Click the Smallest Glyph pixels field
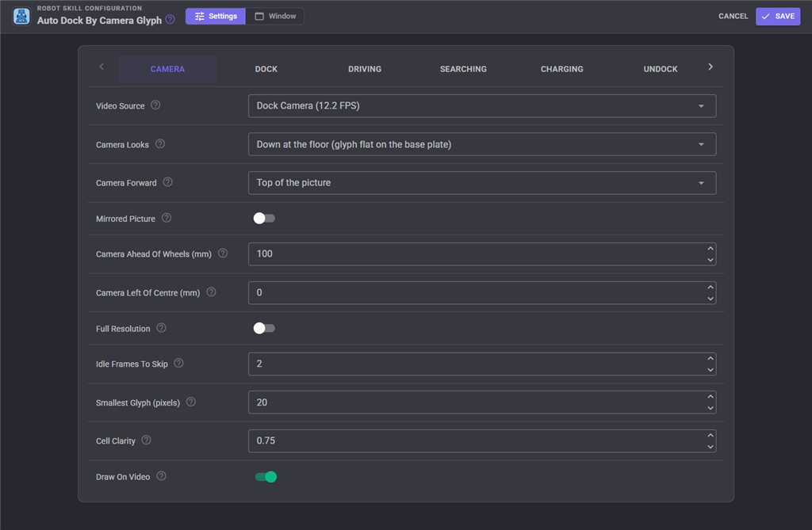812x530 pixels. (x=482, y=402)
